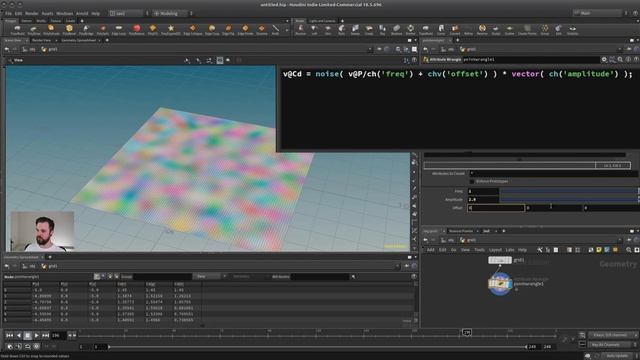The height and width of the screenshot is (360, 640).
Task: Open the View dropdown in Geometry Spreadsheet
Action: click(x=209, y=277)
